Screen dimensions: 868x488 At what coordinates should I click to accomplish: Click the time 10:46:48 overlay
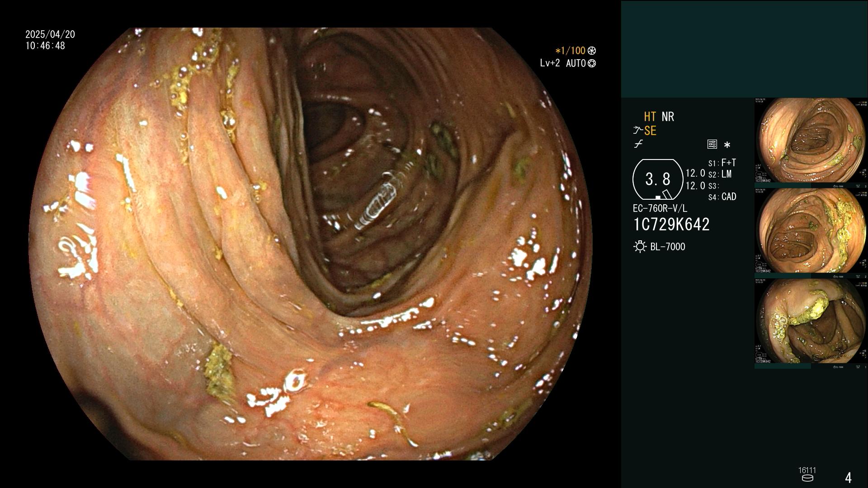(x=45, y=46)
